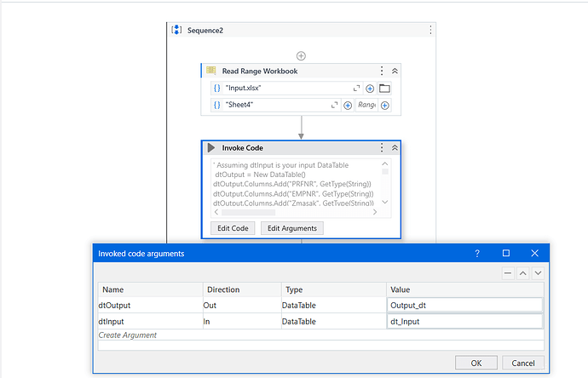Browse for workbook file with folder icon
This screenshot has width=588, height=378.
pos(384,89)
